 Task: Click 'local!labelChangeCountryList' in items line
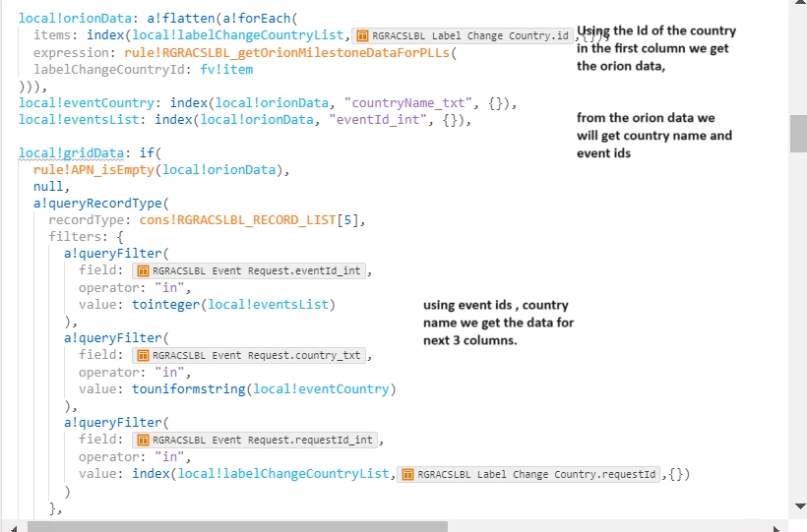click(x=238, y=35)
